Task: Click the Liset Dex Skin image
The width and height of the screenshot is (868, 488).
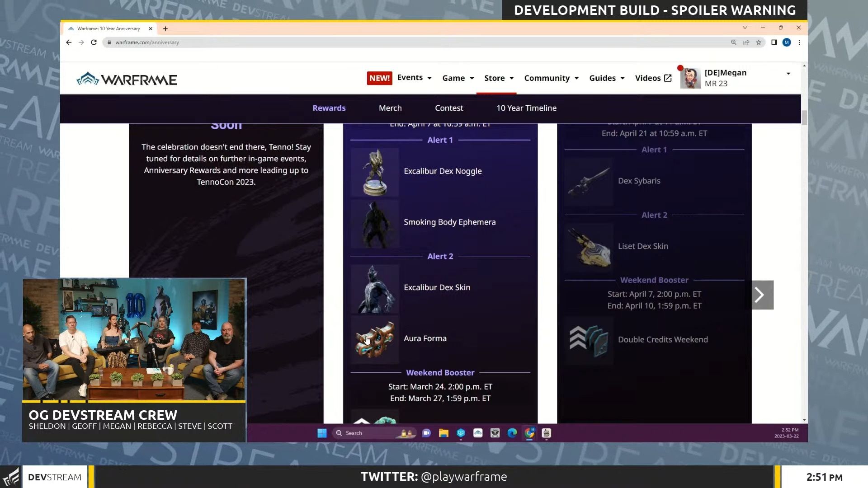Action: (x=589, y=248)
